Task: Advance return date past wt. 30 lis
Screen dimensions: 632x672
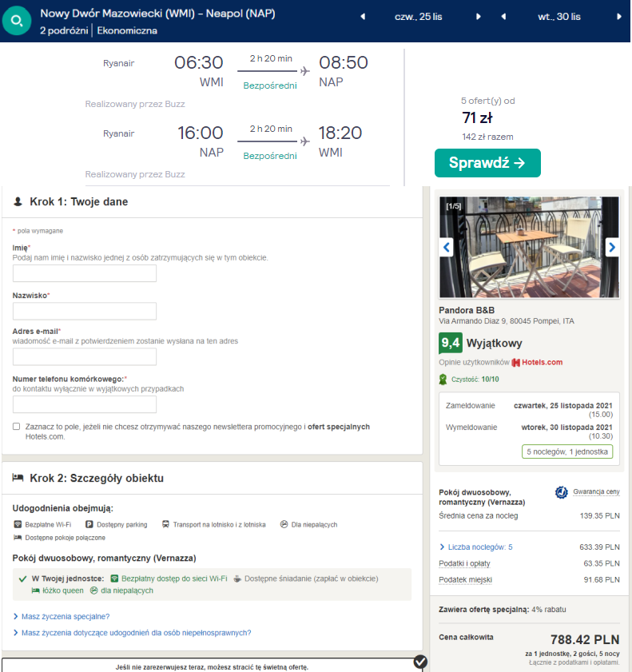Action: click(618, 17)
